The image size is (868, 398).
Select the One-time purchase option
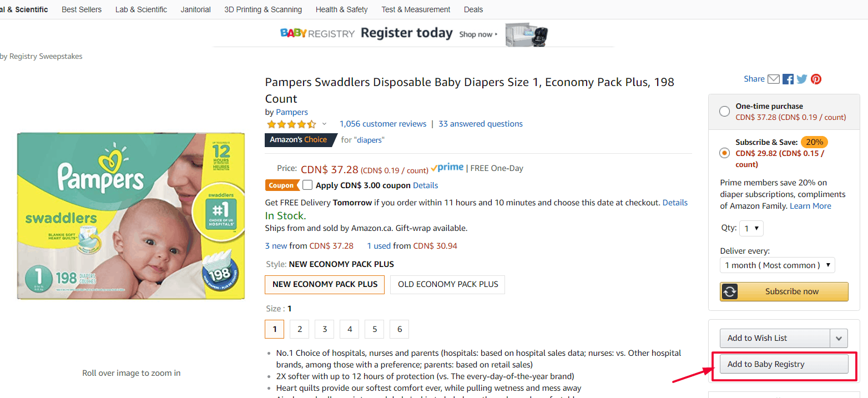pos(724,111)
